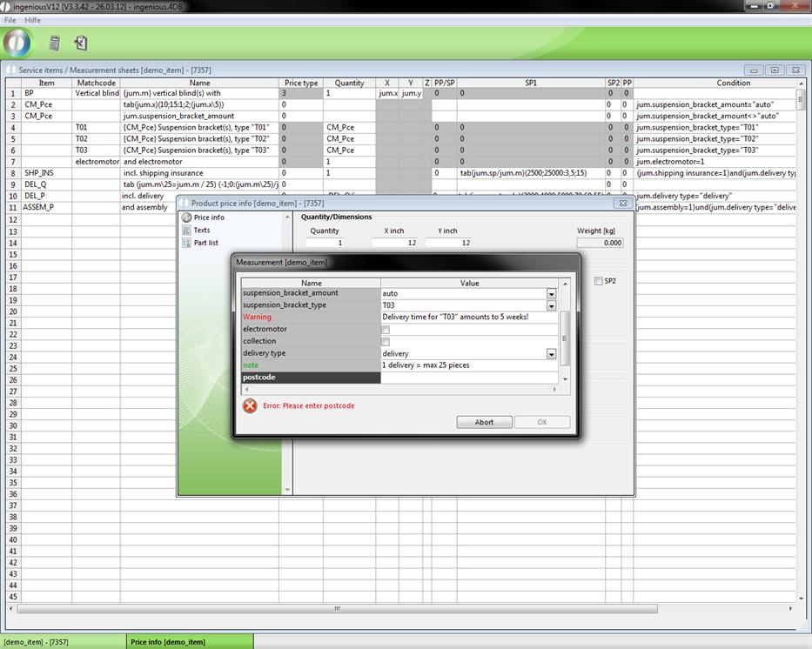
Task: Open the Hilfe menu
Action: tap(32, 20)
